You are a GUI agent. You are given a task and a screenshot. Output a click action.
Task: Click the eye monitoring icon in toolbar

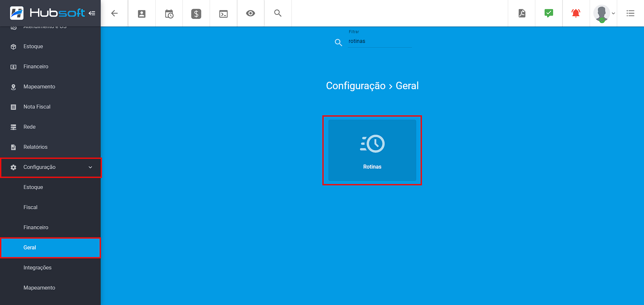(251, 13)
